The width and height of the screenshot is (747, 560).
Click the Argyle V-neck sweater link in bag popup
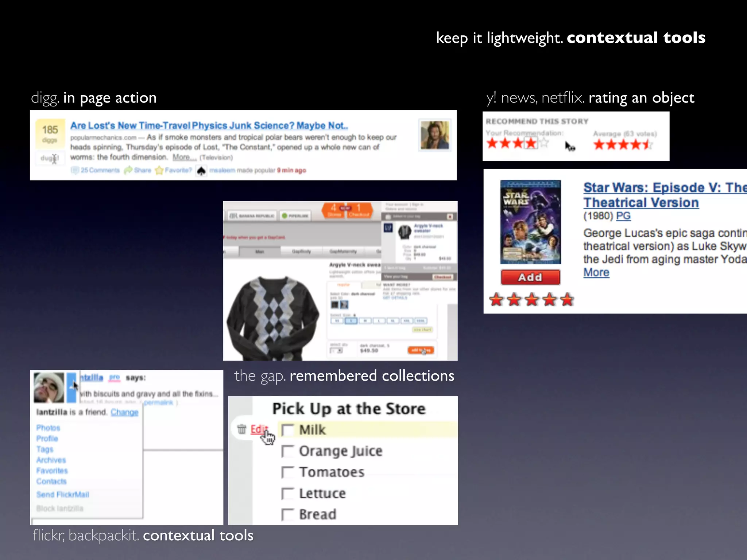tap(428, 228)
